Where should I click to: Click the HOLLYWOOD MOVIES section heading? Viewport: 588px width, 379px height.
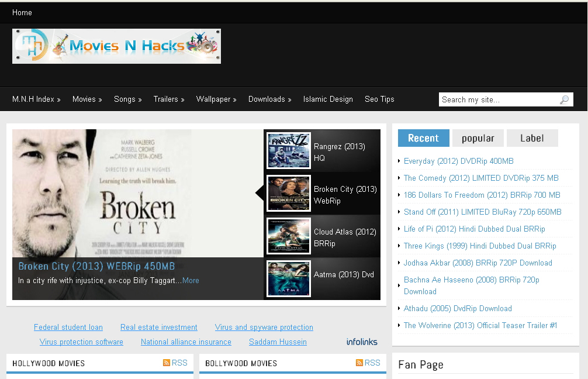49,363
